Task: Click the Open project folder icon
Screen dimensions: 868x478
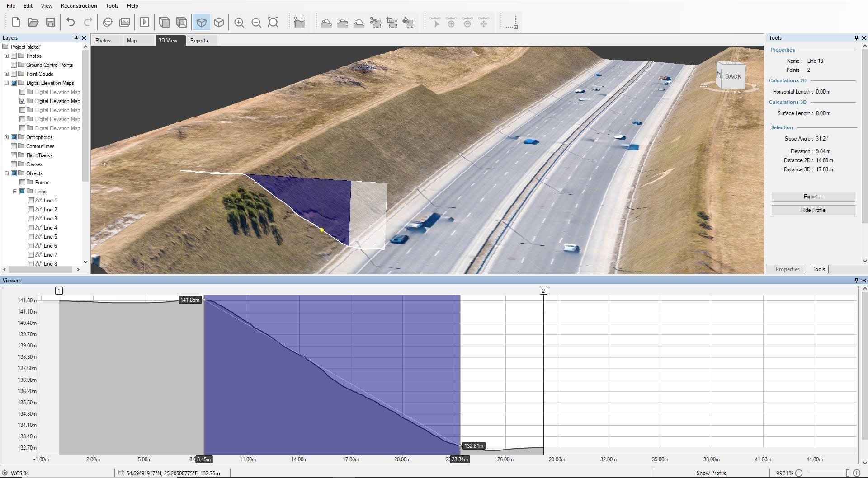Action: point(33,23)
